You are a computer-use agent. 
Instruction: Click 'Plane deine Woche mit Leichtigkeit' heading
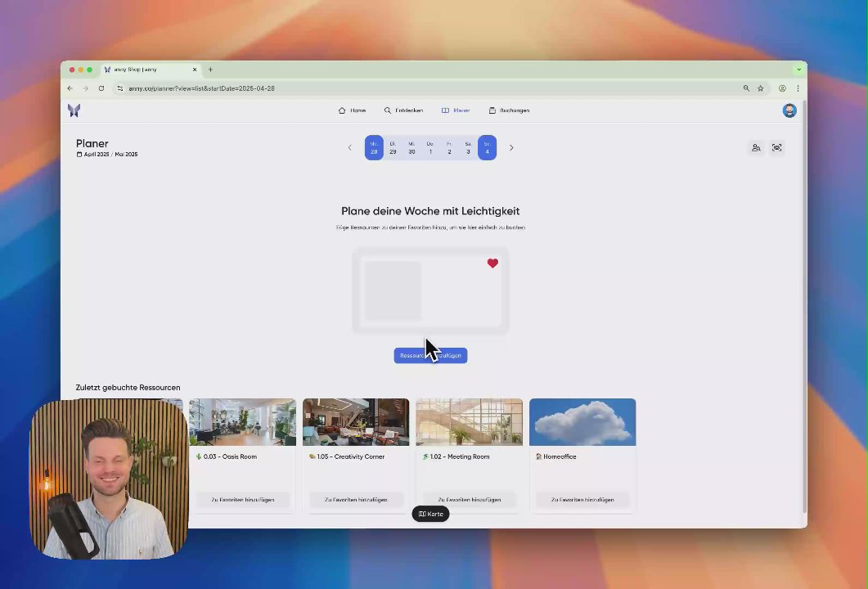point(430,211)
